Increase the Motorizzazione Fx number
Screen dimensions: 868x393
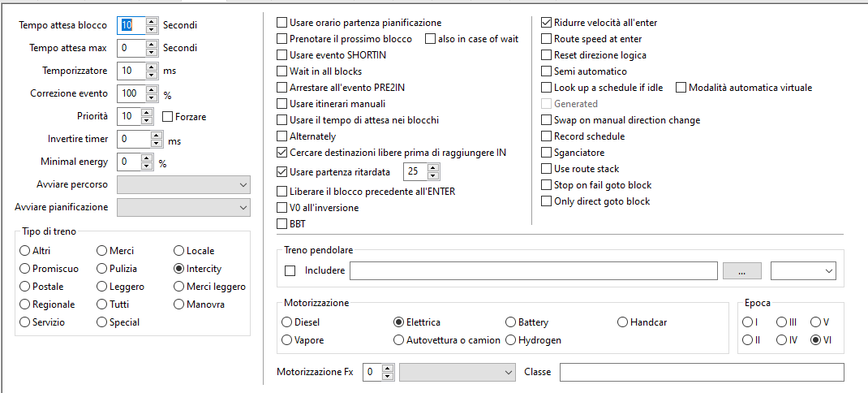pyautogui.click(x=387, y=368)
